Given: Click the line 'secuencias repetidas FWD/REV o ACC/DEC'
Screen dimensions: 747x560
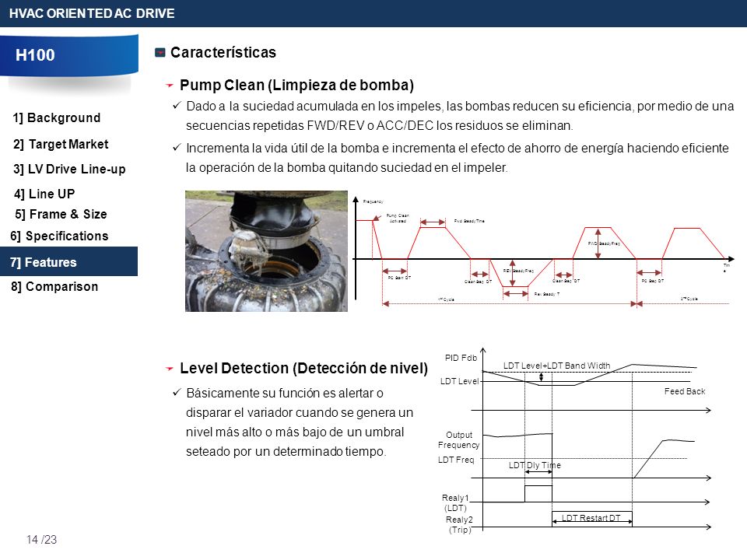Looking at the screenshot, I should click(x=379, y=126).
